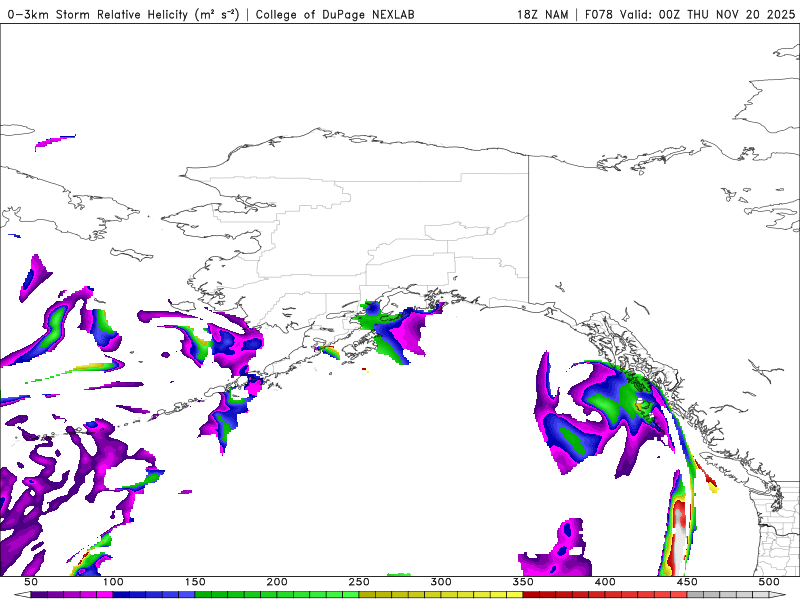800x600 pixels.
Task: Click the 50 label on the color scale
Action: click(x=31, y=582)
